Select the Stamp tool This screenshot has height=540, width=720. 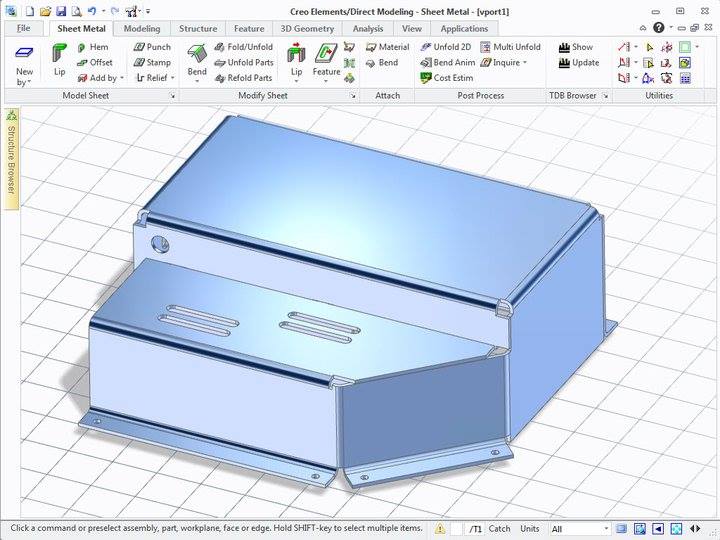click(152, 62)
